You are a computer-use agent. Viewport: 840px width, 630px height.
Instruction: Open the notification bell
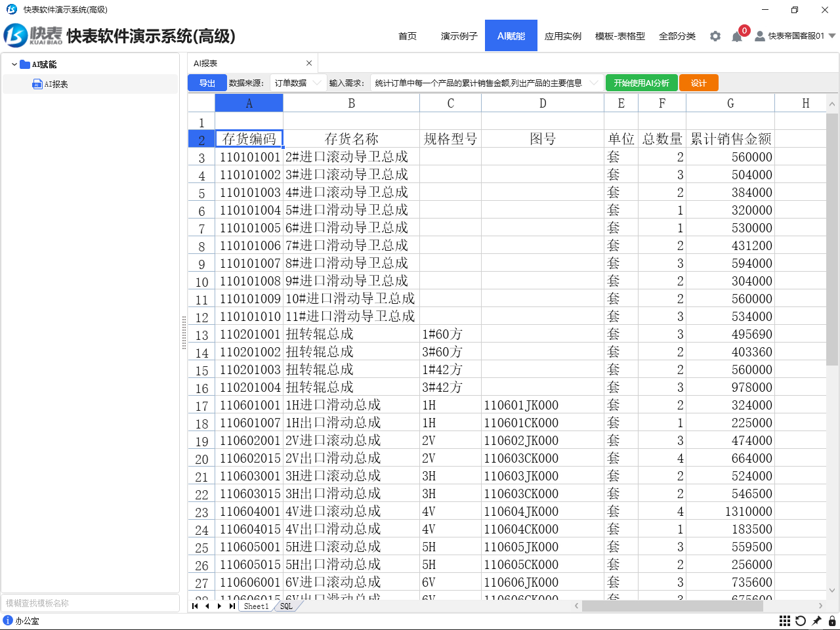click(737, 37)
